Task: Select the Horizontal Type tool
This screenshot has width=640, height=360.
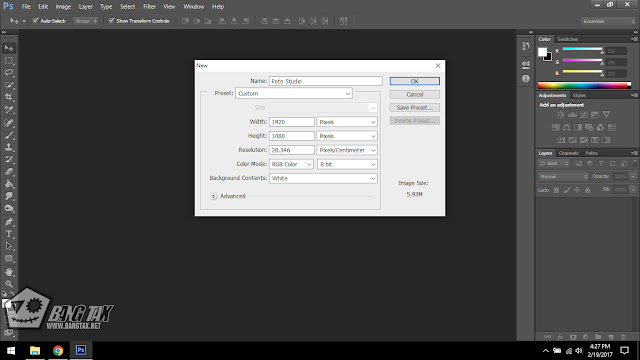Action: [x=9, y=234]
